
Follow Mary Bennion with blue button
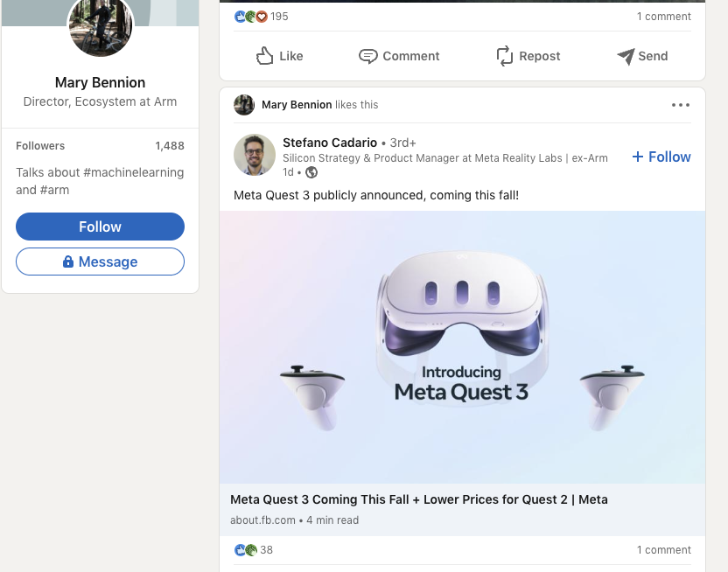click(100, 227)
